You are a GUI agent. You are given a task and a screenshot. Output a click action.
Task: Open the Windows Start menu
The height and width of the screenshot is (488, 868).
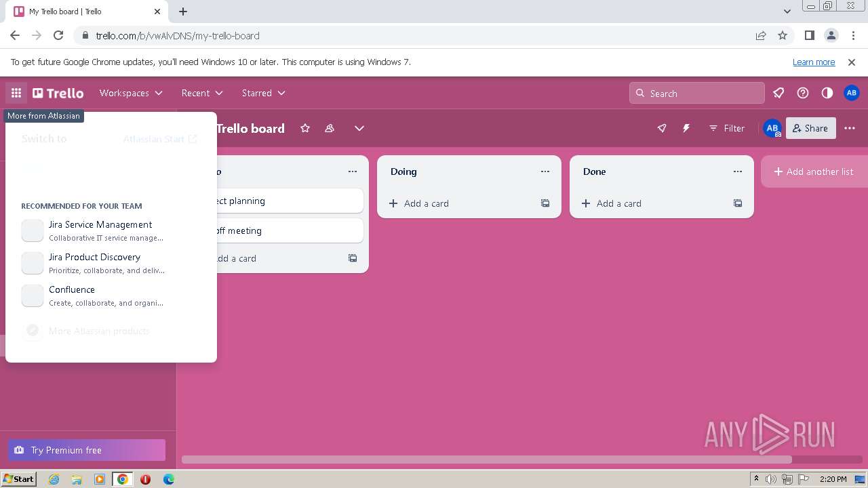[19, 479]
